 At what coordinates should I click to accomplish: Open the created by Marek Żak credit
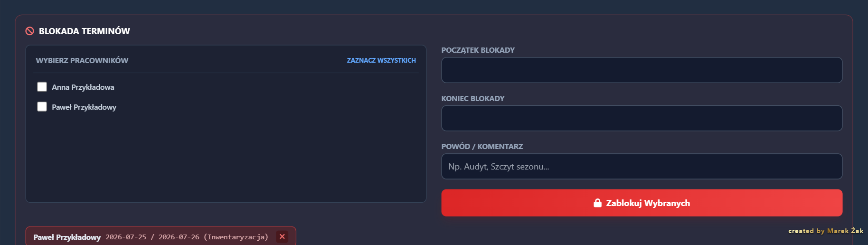[826, 231]
